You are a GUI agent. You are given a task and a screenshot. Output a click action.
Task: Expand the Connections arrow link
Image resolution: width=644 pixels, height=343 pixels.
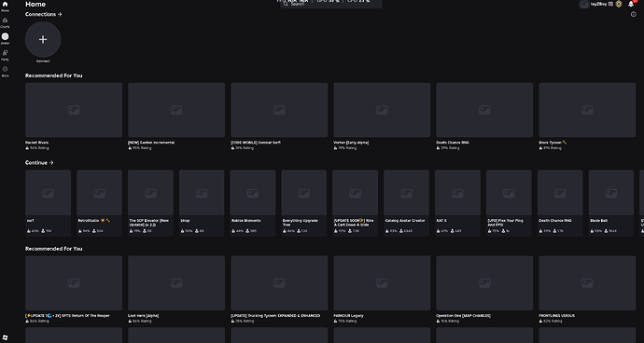point(44,14)
